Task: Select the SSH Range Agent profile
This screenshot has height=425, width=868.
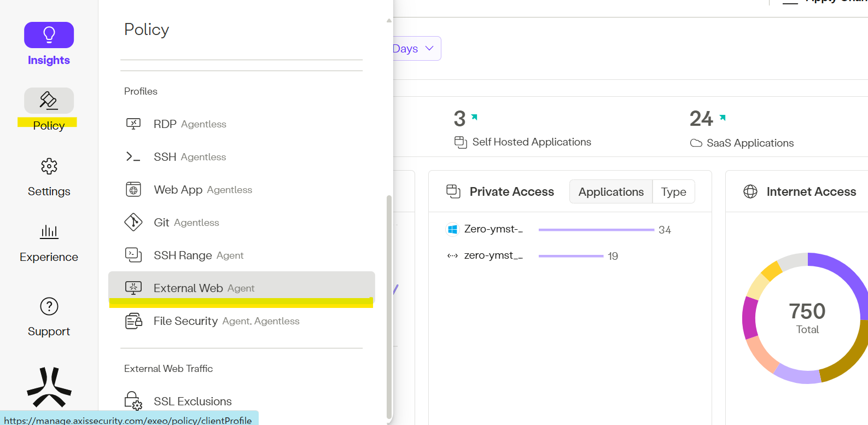Action: pyautogui.click(x=198, y=255)
